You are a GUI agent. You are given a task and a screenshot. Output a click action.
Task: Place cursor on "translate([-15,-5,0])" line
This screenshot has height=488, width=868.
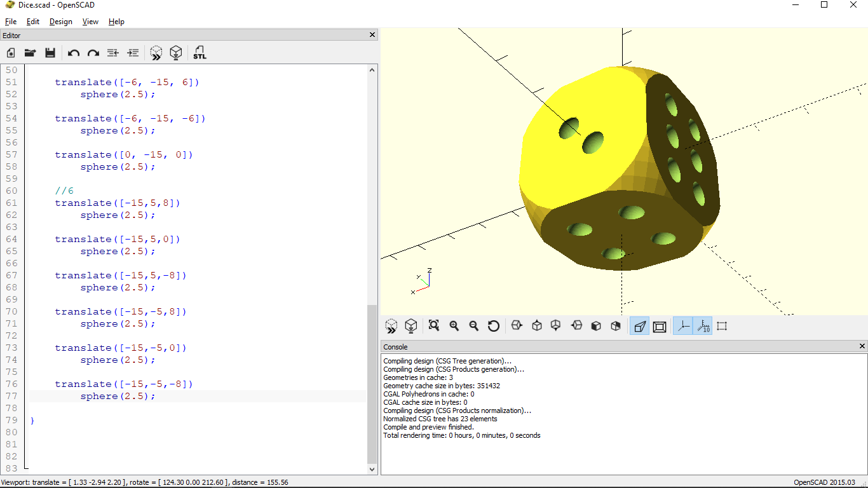pos(121,348)
